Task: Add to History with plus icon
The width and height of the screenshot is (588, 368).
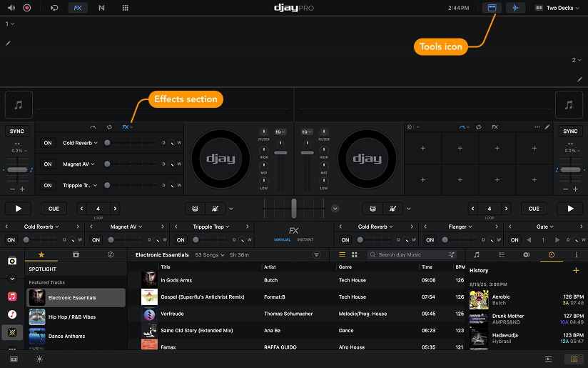Action: 576,270
